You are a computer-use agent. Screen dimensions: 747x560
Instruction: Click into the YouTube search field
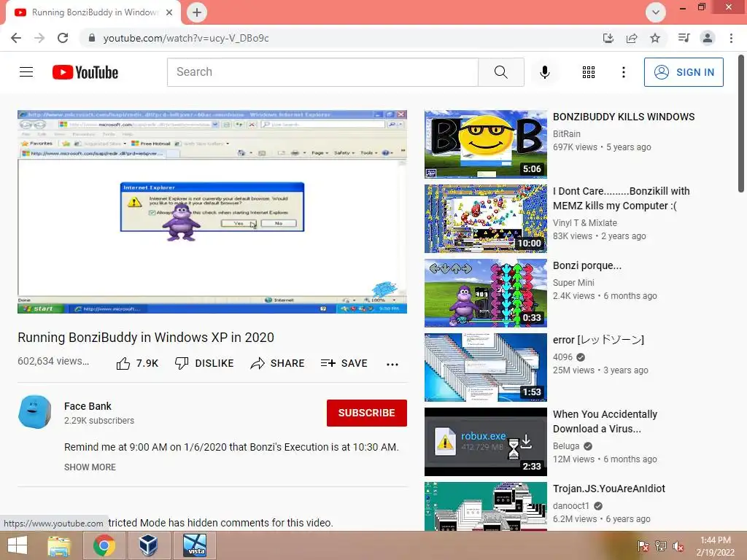(x=322, y=72)
